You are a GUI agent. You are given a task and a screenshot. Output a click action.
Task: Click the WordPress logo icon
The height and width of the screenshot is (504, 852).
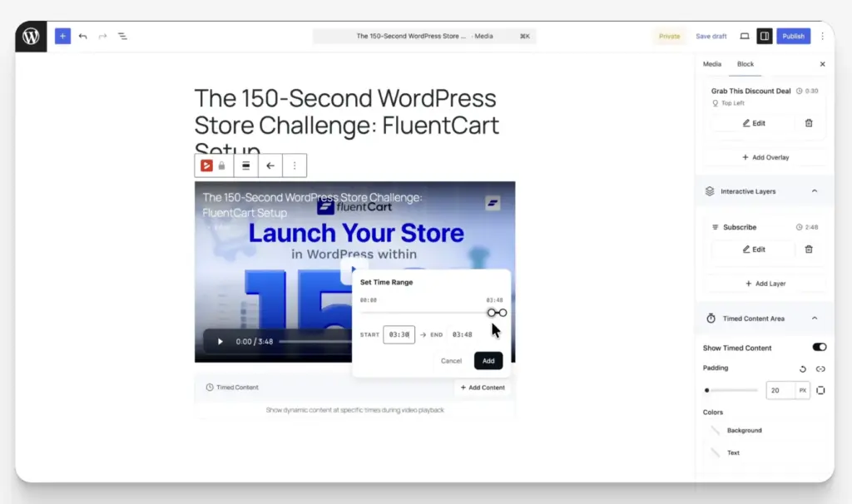(31, 37)
